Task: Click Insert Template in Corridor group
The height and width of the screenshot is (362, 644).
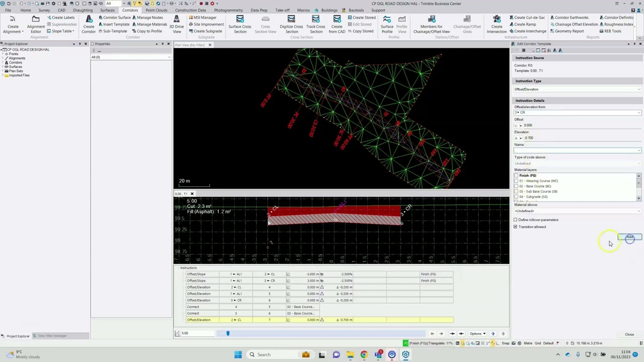Action: [x=114, y=24]
